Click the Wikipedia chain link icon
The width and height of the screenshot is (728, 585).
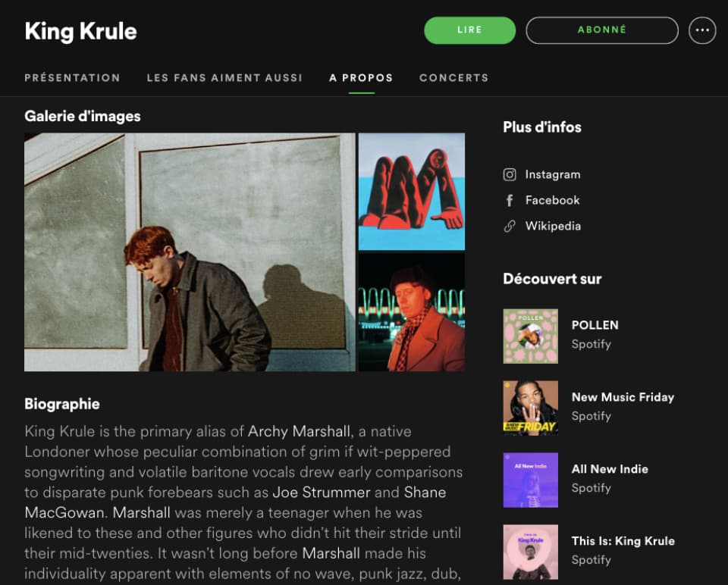click(x=510, y=227)
